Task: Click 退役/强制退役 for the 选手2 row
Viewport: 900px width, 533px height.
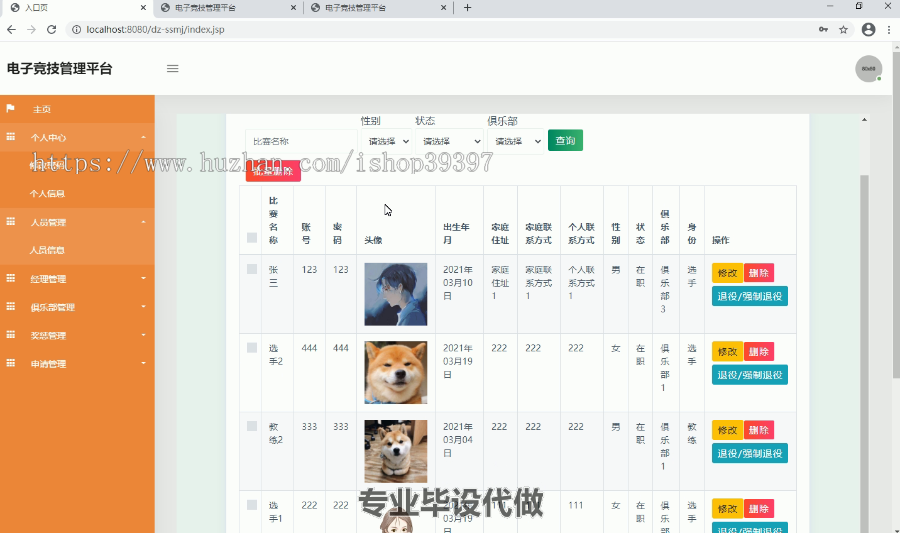Action: pyautogui.click(x=750, y=375)
